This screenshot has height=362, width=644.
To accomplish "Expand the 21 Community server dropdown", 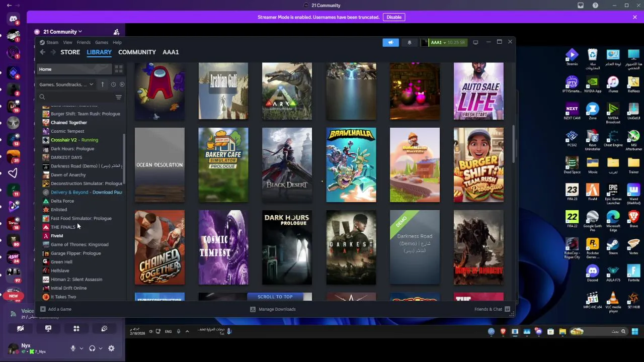I will 62,32.
